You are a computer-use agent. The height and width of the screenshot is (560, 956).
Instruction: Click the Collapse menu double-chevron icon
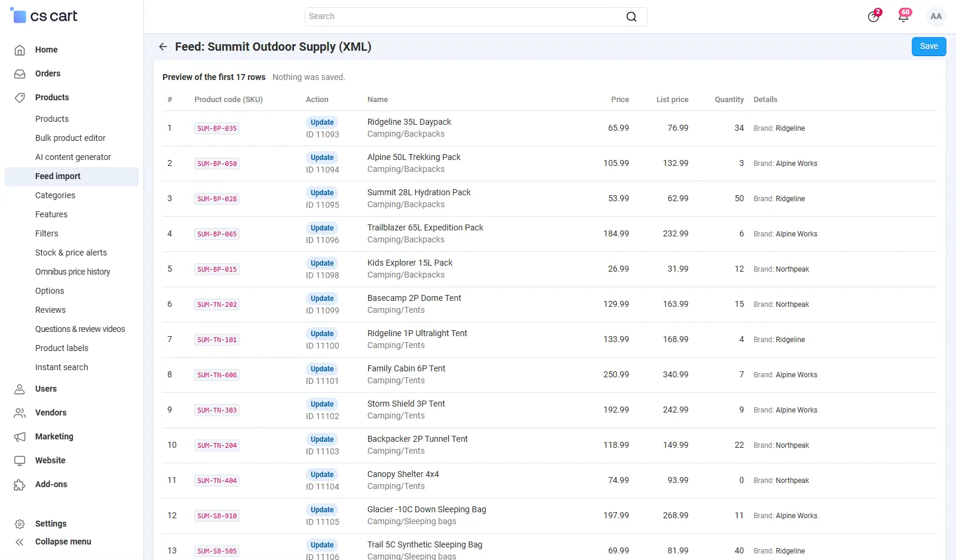20,541
